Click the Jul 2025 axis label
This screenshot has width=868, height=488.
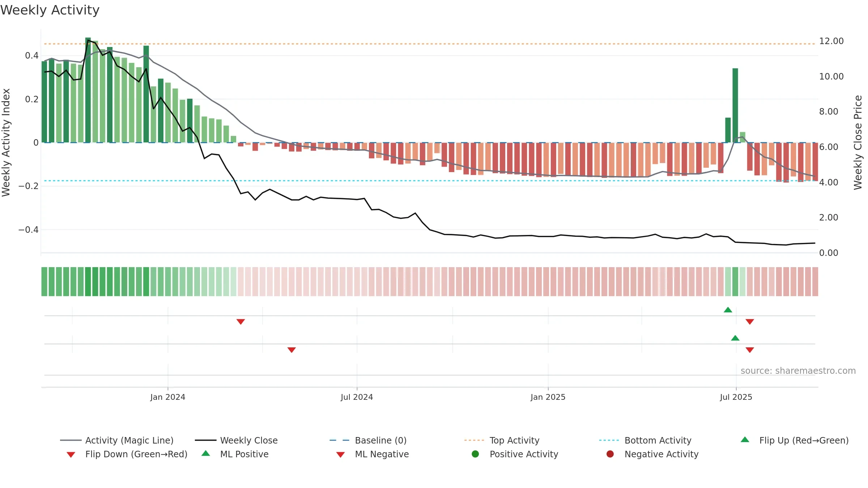pyautogui.click(x=736, y=397)
